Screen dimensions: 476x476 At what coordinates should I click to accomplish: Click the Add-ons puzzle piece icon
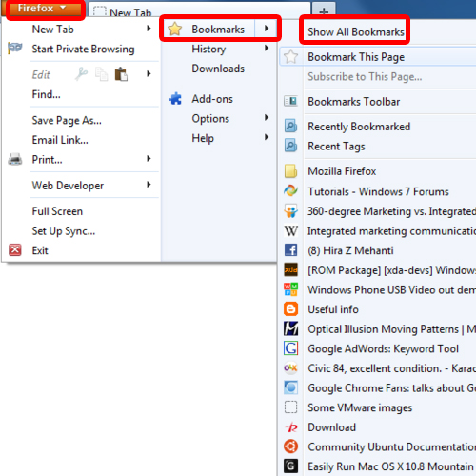tap(175, 99)
